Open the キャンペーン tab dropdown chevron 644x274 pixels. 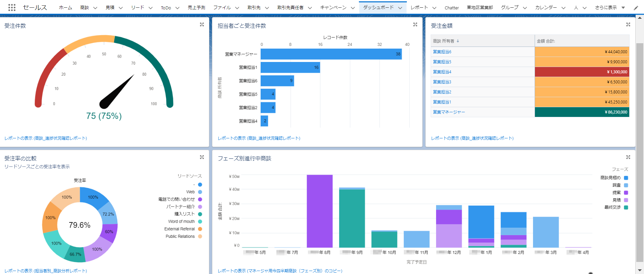pos(353,8)
